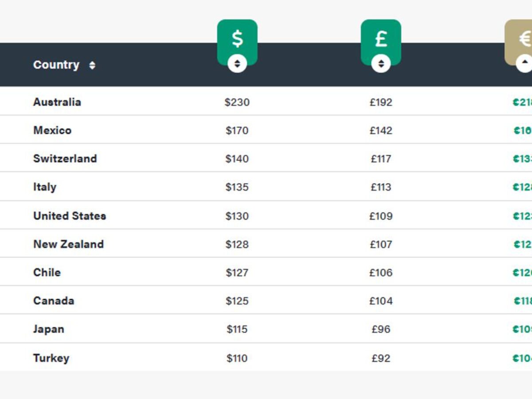The image size is (532, 399).
Task: Click the £92 price for Turkey
Action: pyautogui.click(x=381, y=358)
